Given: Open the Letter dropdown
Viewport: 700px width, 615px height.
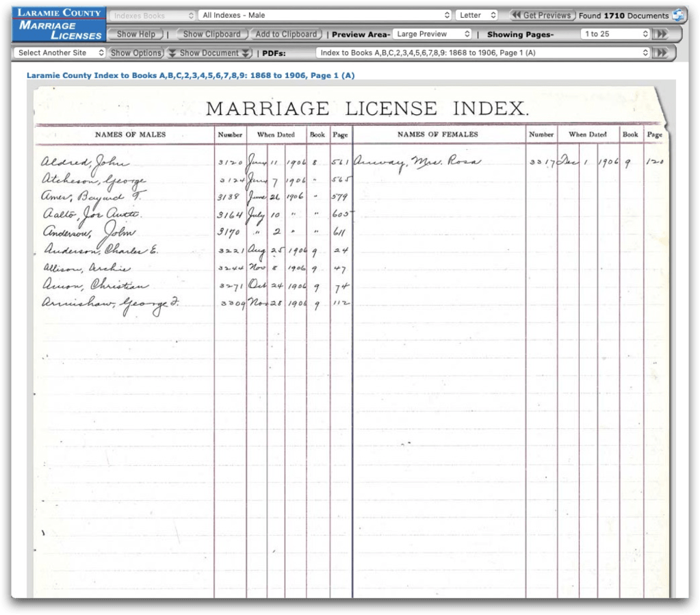Looking at the screenshot, I should coord(478,15).
